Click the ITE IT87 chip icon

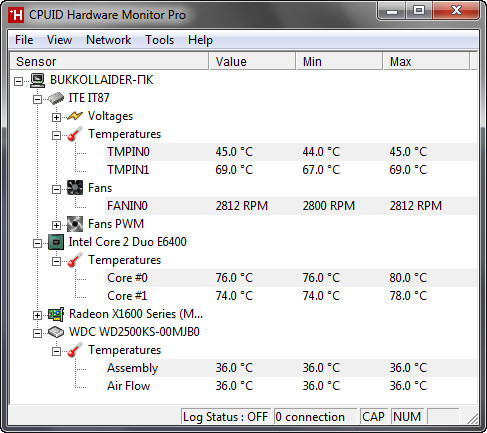[56, 98]
